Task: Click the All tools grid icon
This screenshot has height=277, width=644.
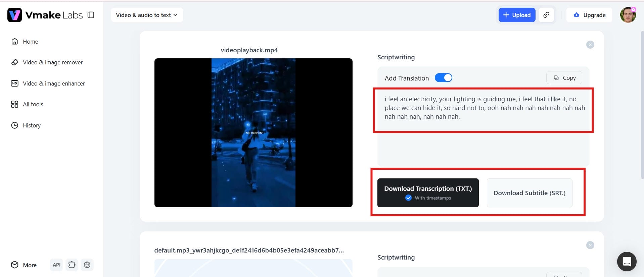Action: [15, 104]
